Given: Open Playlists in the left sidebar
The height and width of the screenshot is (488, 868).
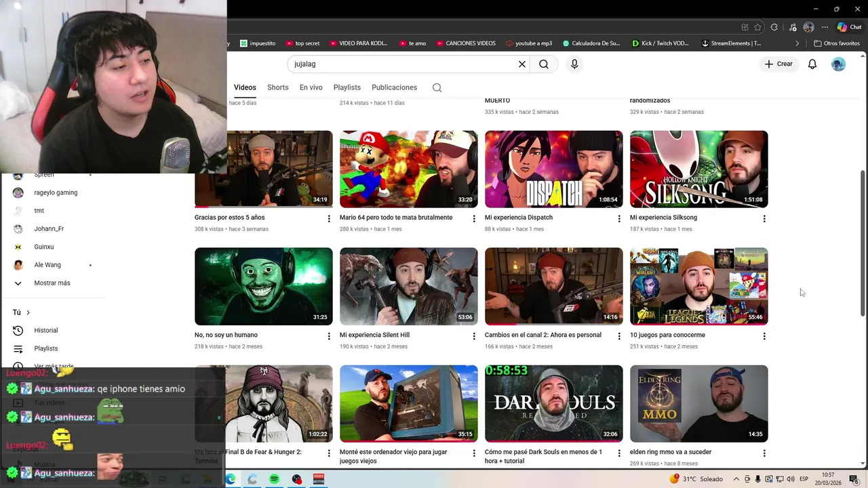Looking at the screenshot, I should point(46,348).
